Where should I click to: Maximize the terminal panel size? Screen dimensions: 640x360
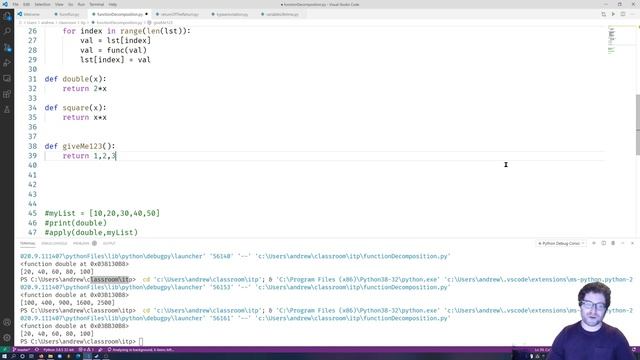pos(623,243)
